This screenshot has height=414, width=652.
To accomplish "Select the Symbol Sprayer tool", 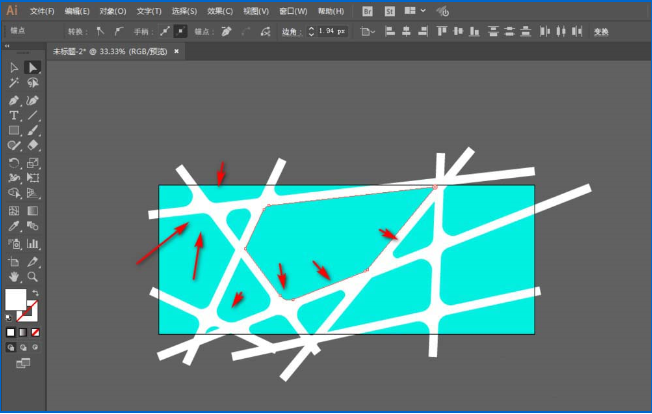I will point(14,244).
